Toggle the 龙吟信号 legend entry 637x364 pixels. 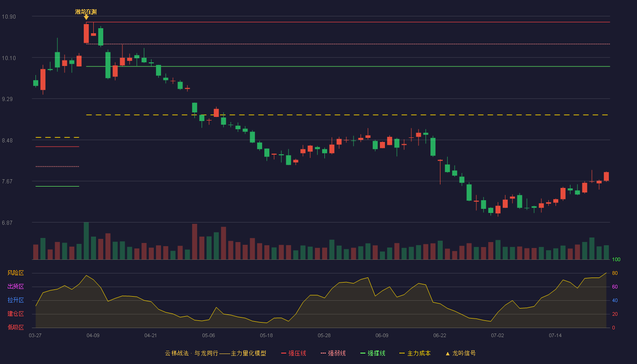(x=460, y=353)
